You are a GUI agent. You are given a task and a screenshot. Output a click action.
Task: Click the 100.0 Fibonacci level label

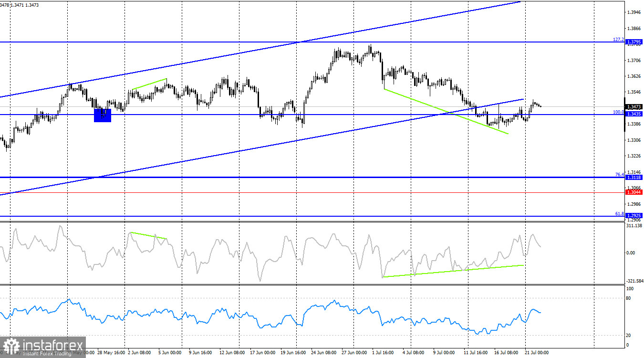[x=618, y=112]
